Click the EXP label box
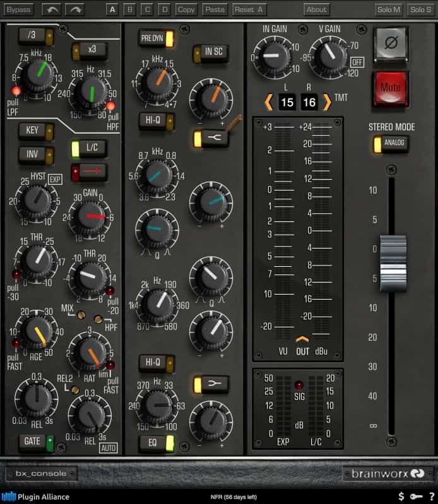The width and height of the screenshot is (438, 504). [x=55, y=179]
